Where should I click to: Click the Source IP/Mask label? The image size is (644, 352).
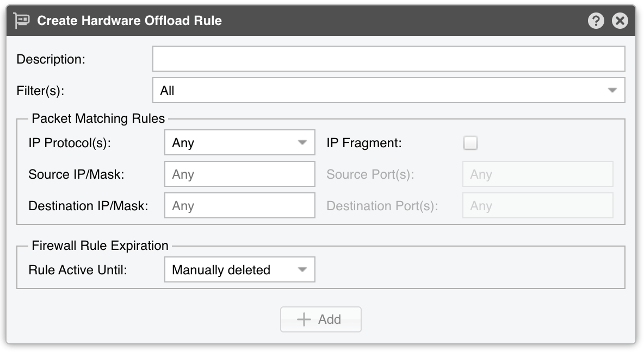pos(76,174)
